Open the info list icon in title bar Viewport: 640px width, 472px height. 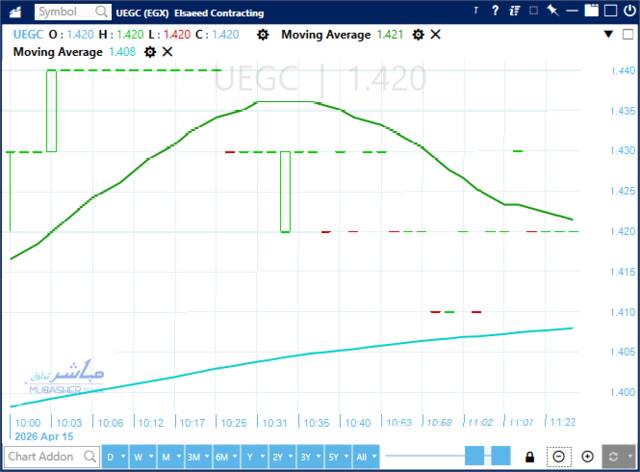pyautogui.click(x=514, y=11)
